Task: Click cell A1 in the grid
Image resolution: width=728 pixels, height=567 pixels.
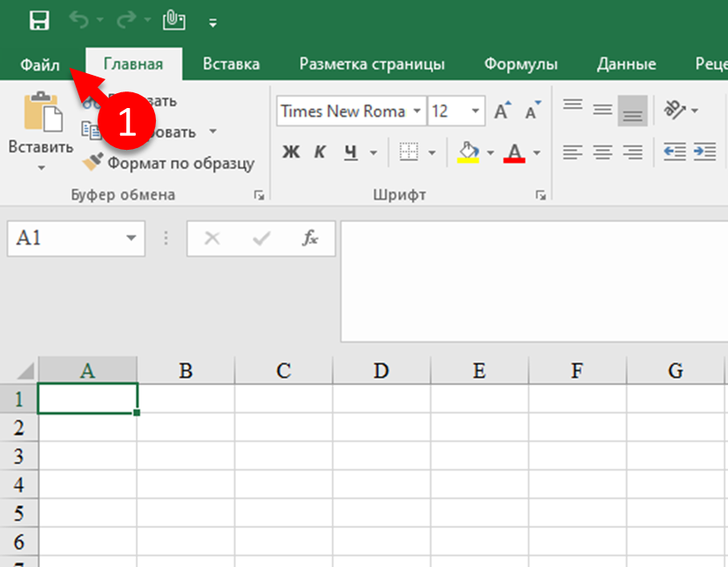Action: 88,398
